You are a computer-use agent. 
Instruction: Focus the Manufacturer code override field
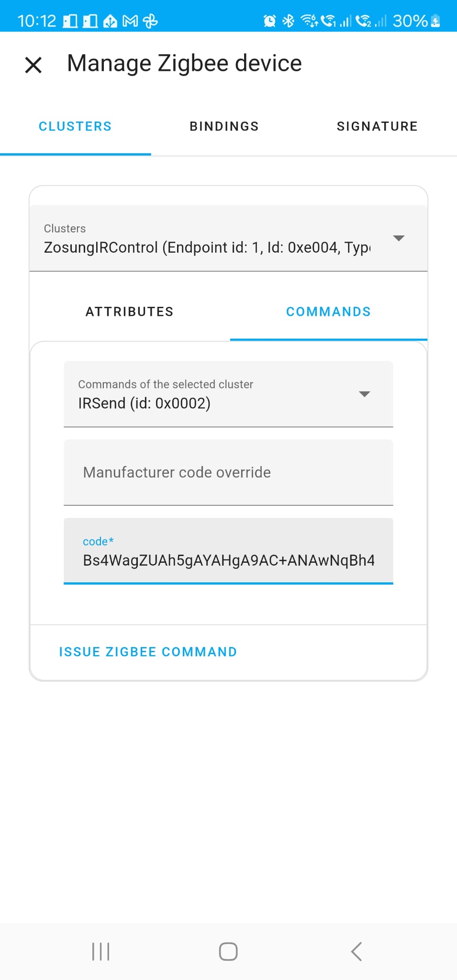coord(228,472)
